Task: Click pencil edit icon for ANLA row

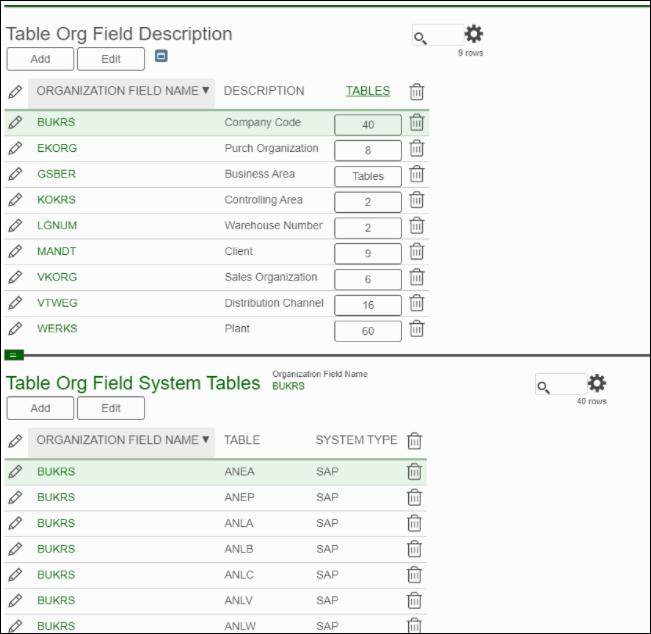Action: tap(15, 523)
